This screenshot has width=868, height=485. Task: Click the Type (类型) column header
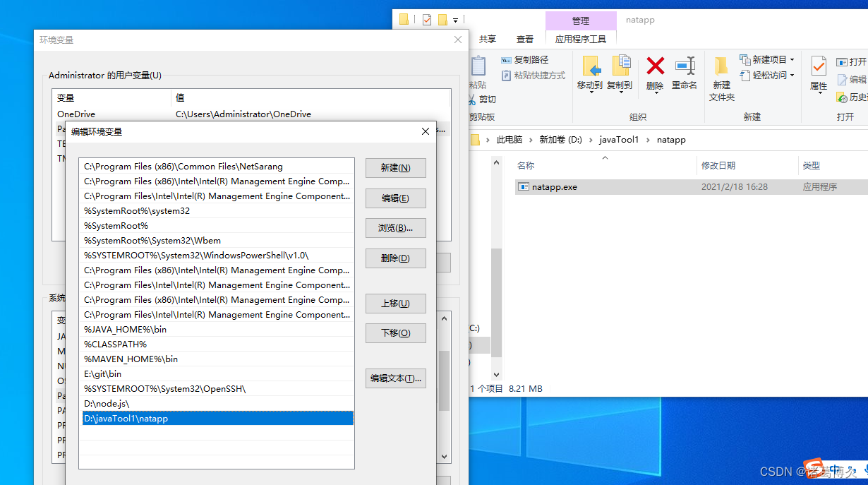(x=812, y=165)
